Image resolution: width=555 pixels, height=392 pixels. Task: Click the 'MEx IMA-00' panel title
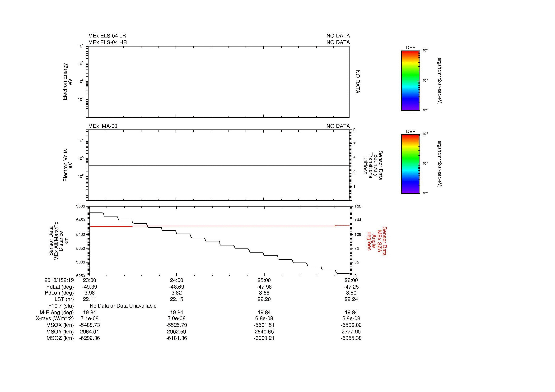pyautogui.click(x=103, y=126)
